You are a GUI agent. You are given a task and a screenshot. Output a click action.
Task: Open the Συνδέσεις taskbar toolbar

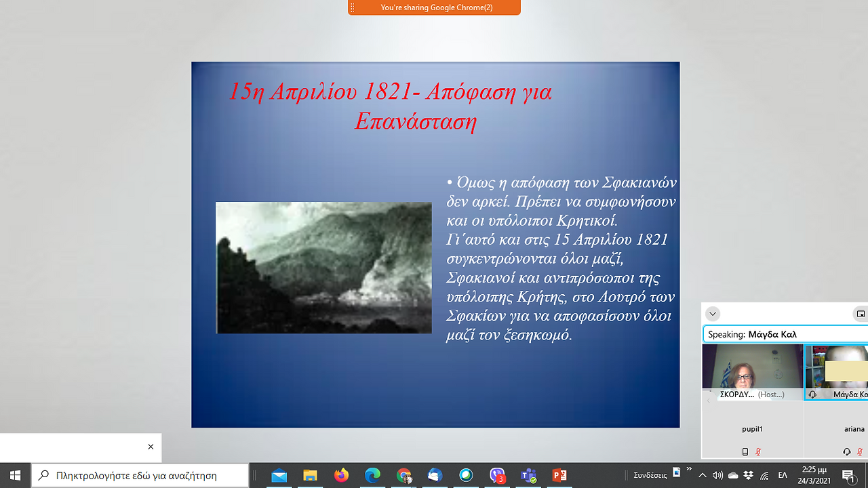point(651,475)
